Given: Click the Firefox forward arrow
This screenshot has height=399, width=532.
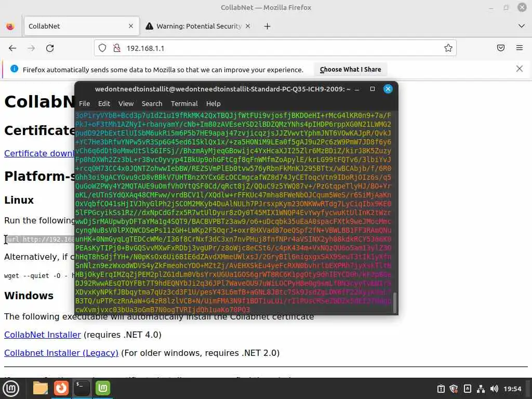Looking at the screenshot, I should (31, 48).
